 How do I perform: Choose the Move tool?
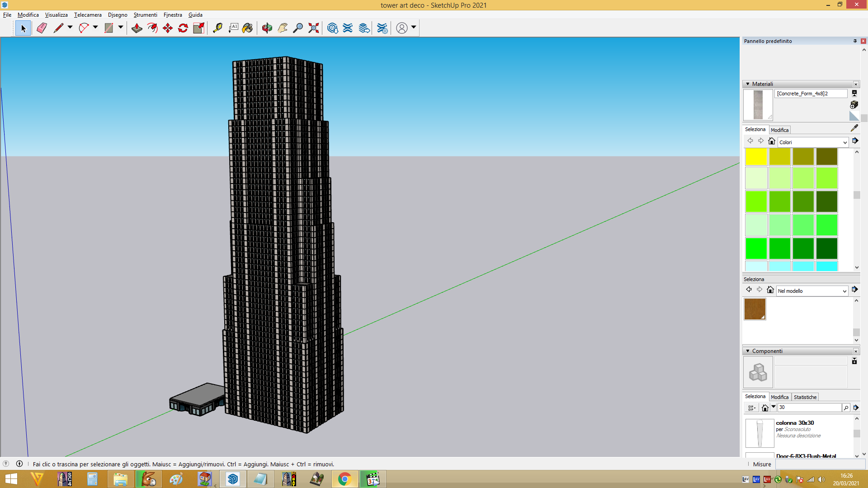pyautogui.click(x=168, y=28)
